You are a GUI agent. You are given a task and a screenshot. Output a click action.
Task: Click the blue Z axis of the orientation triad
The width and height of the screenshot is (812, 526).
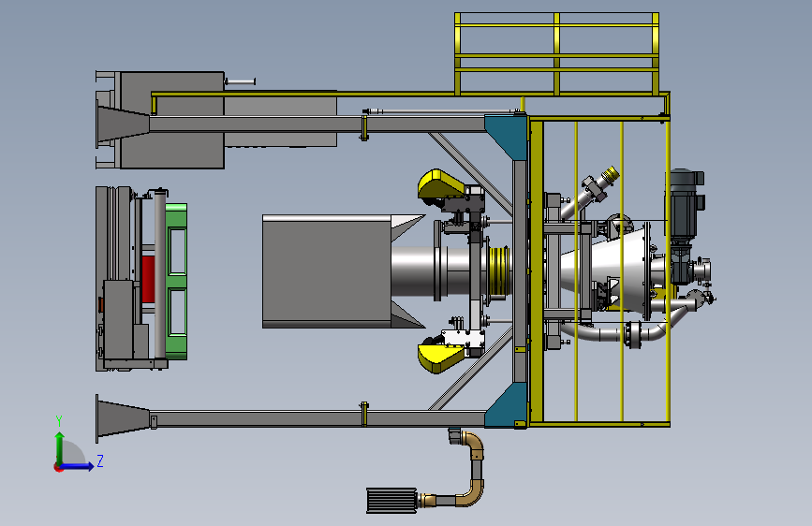78,466
